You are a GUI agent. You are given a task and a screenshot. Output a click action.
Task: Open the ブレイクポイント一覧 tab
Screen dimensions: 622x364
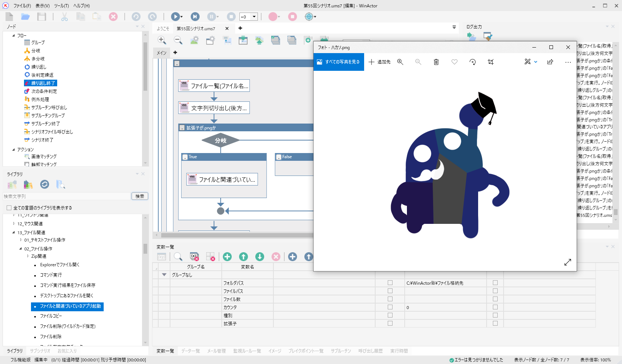point(306,351)
